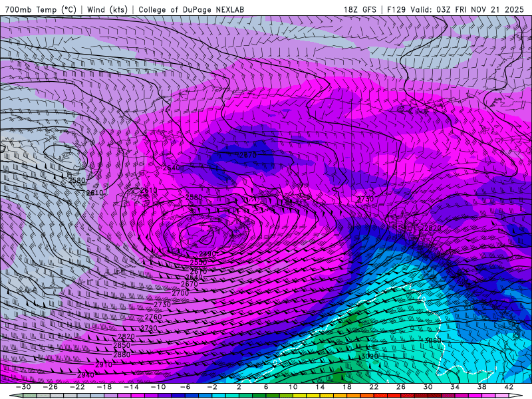
Task: Click the positive 2 color scale value
Action: [239, 387]
